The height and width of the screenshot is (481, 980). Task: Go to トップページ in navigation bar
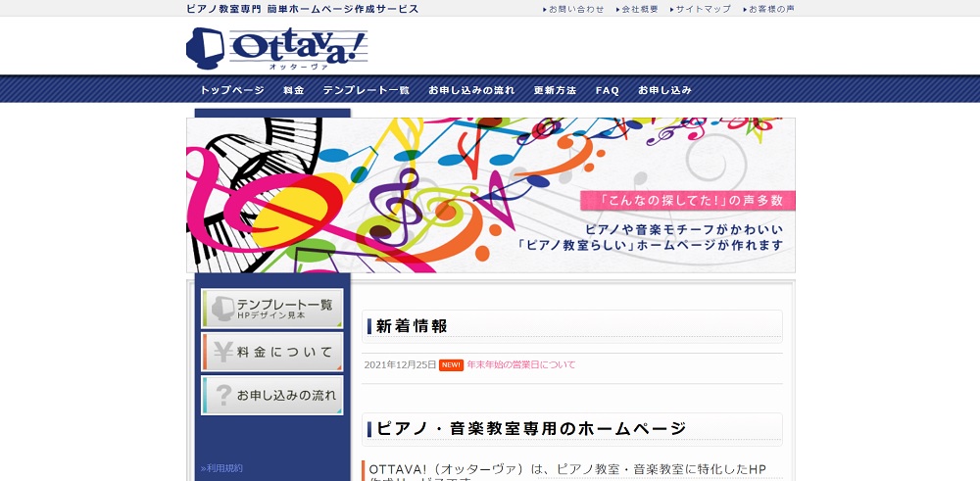point(232,90)
